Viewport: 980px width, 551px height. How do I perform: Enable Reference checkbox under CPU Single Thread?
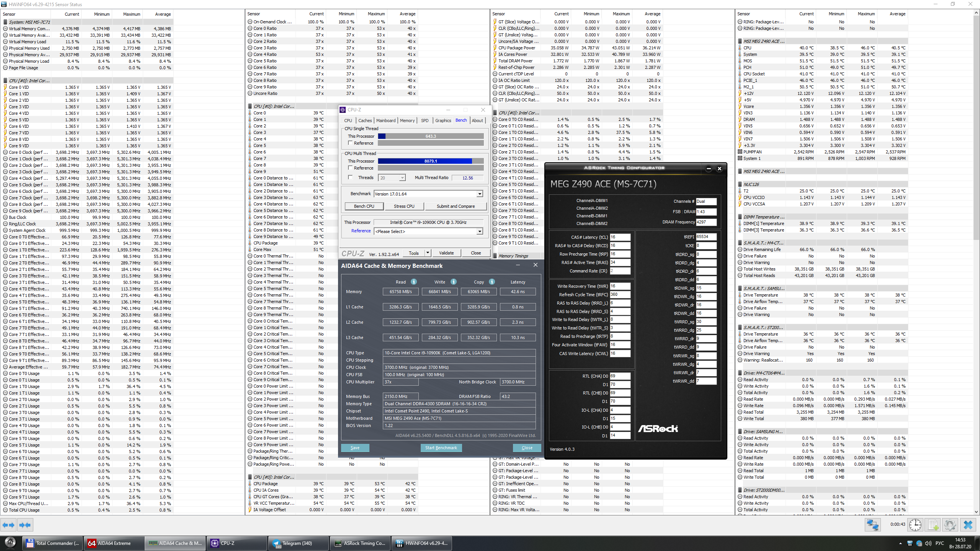tap(350, 143)
